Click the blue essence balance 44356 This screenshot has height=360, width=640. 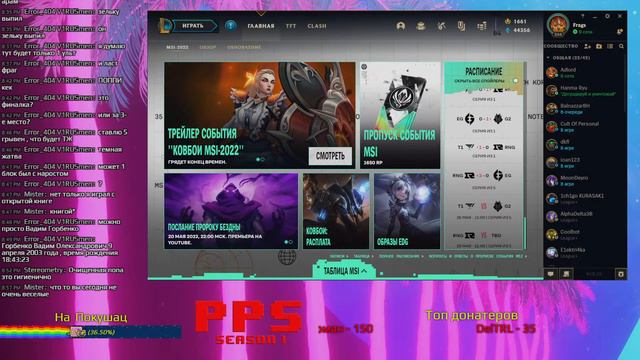coord(518,30)
